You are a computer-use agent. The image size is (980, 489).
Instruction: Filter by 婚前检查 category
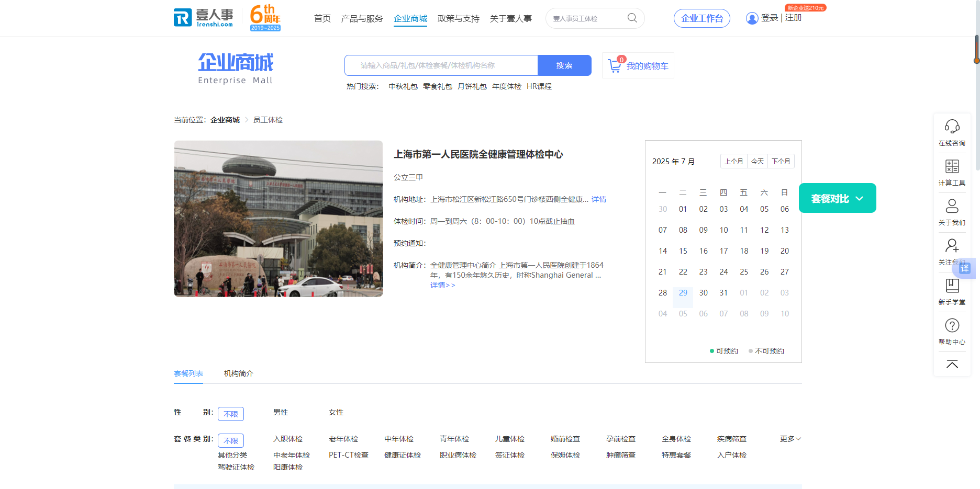pyautogui.click(x=565, y=439)
